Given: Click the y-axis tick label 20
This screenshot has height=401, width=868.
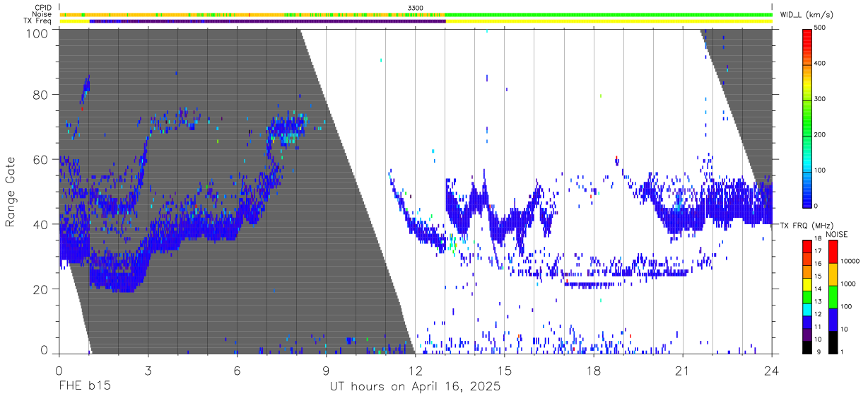Looking at the screenshot, I should click(41, 289).
